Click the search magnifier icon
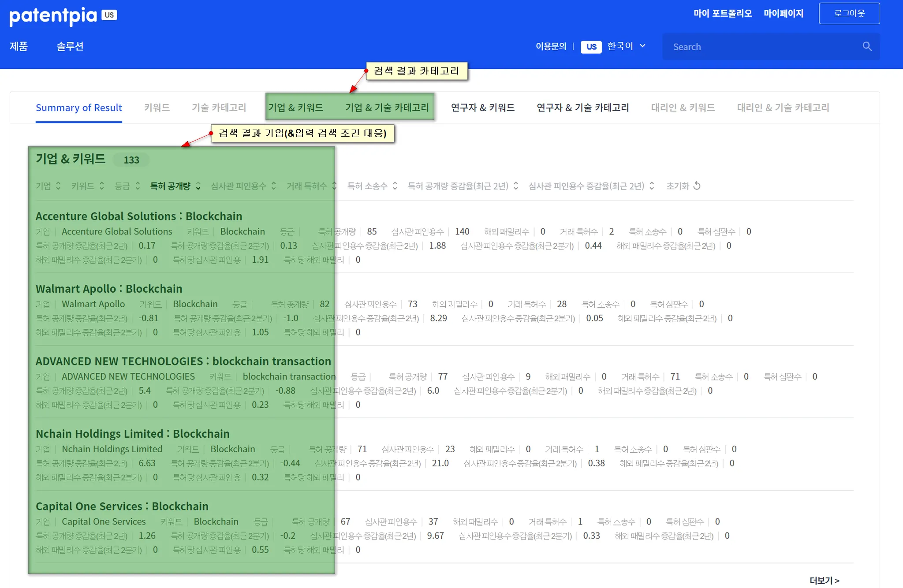The height and width of the screenshot is (588, 903). click(867, 47)
